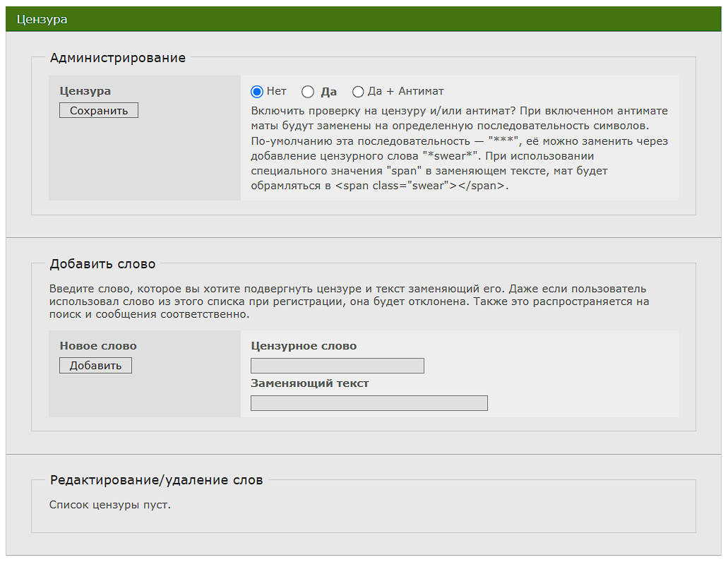Viewport: 728px width, 562px height.
Task: Click into the 'Заменяющий текст' input field
Action: [369, 403]
